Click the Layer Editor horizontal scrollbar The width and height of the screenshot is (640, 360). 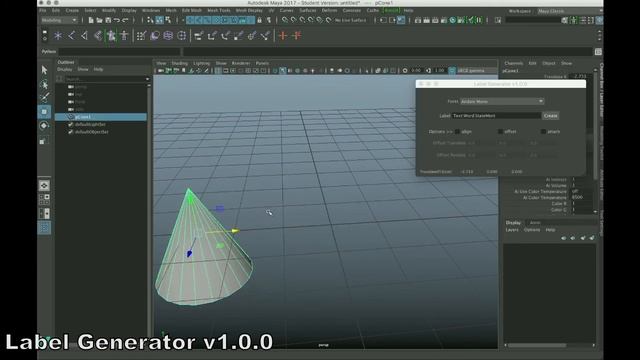pos(537,345)
